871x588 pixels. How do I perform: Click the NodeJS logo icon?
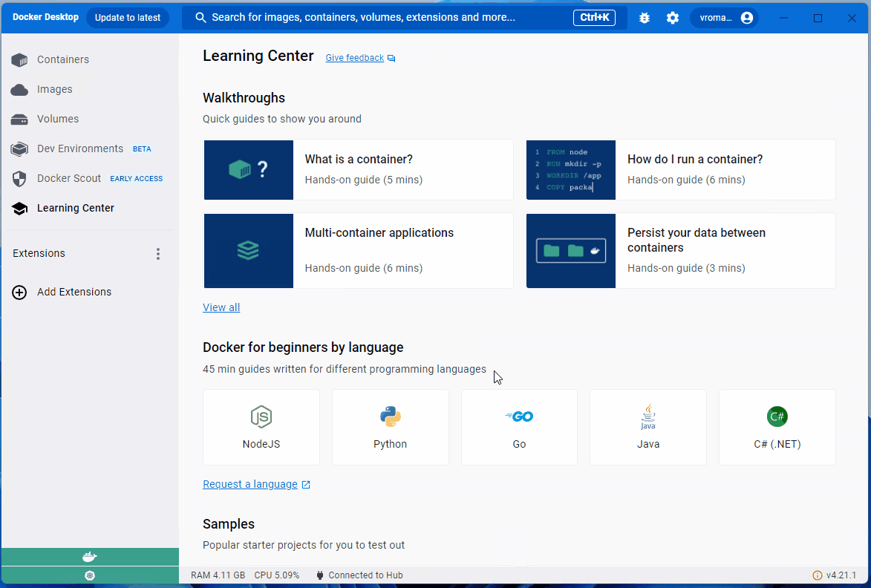pos(261,416)
